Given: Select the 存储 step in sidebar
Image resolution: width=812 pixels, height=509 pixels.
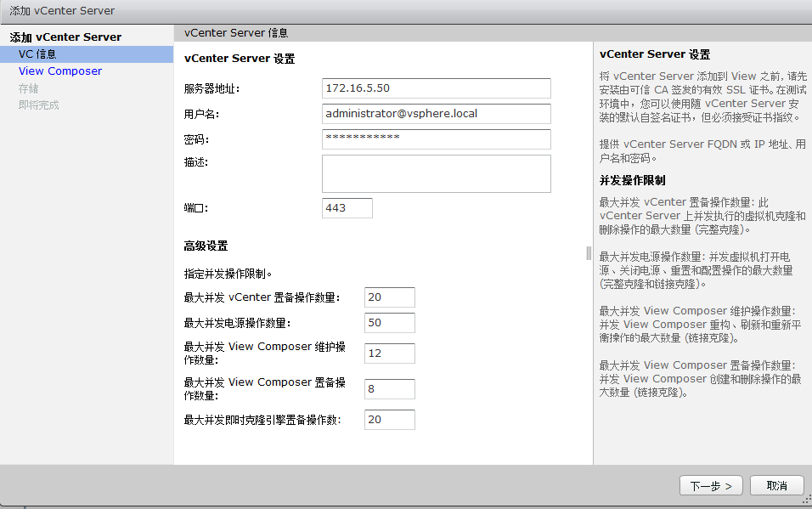Looking at the screenshot, I should coord(29,88).
